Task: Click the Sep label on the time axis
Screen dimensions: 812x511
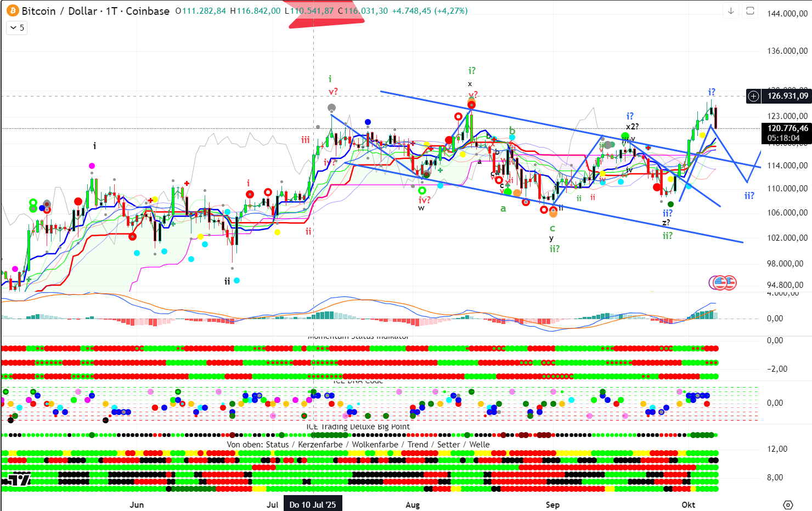Action: pos(552,505)
